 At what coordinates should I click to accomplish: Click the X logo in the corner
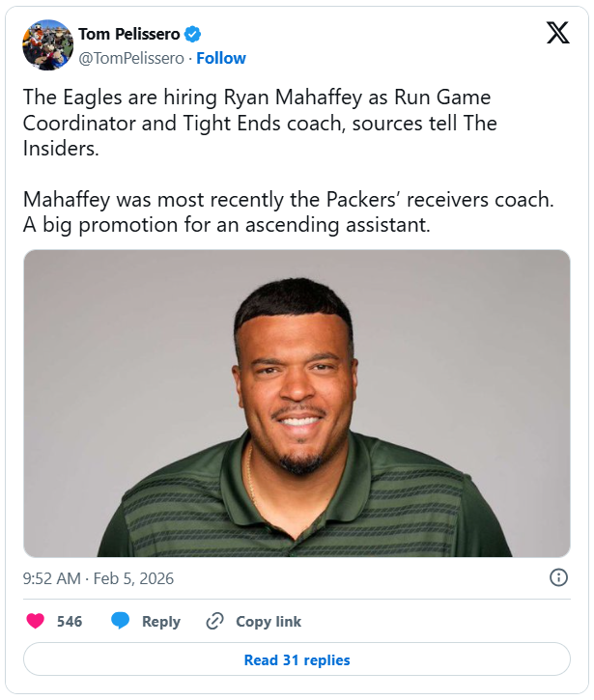tap(557, 34)
